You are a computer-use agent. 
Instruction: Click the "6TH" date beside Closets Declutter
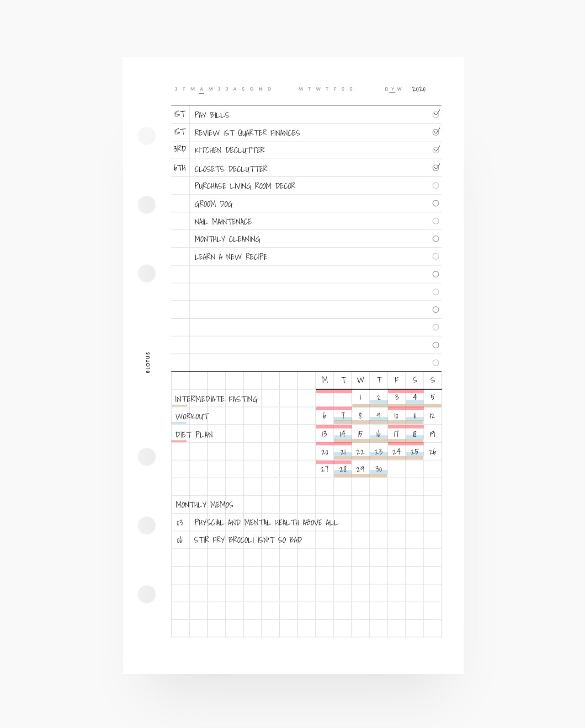click(180, 168)
